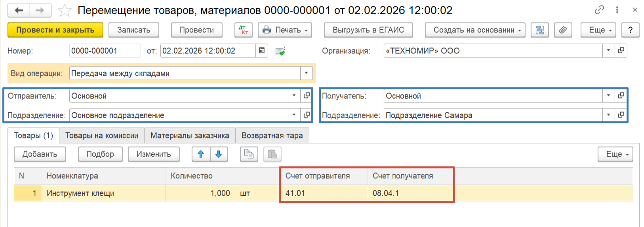Click Номенклатура column header
644x227 pixels.
point(104,176)
